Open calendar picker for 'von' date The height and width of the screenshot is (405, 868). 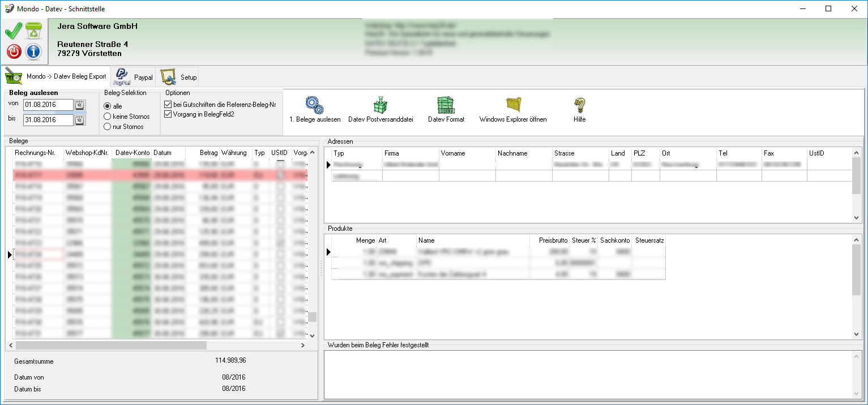click(x=80, y=105)
